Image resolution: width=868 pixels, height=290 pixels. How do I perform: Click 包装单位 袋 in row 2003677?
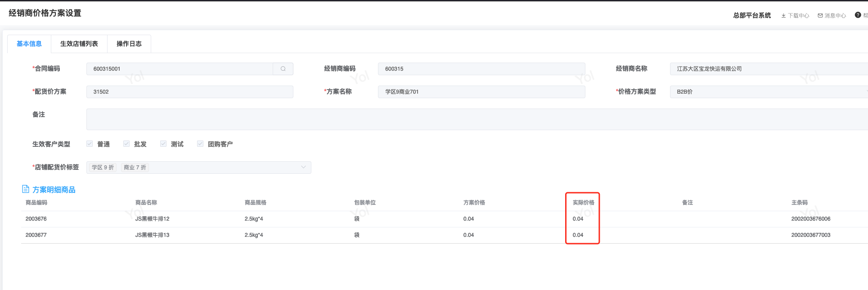click(x=357, y=235)
